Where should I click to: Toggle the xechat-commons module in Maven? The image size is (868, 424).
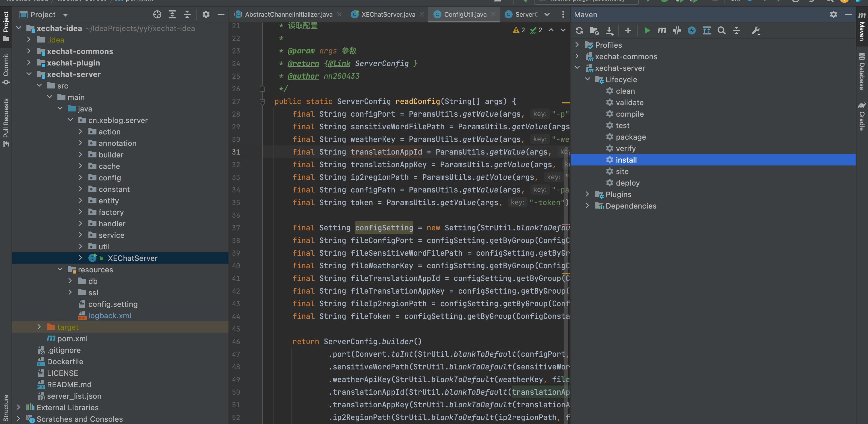tap(581, 57)
